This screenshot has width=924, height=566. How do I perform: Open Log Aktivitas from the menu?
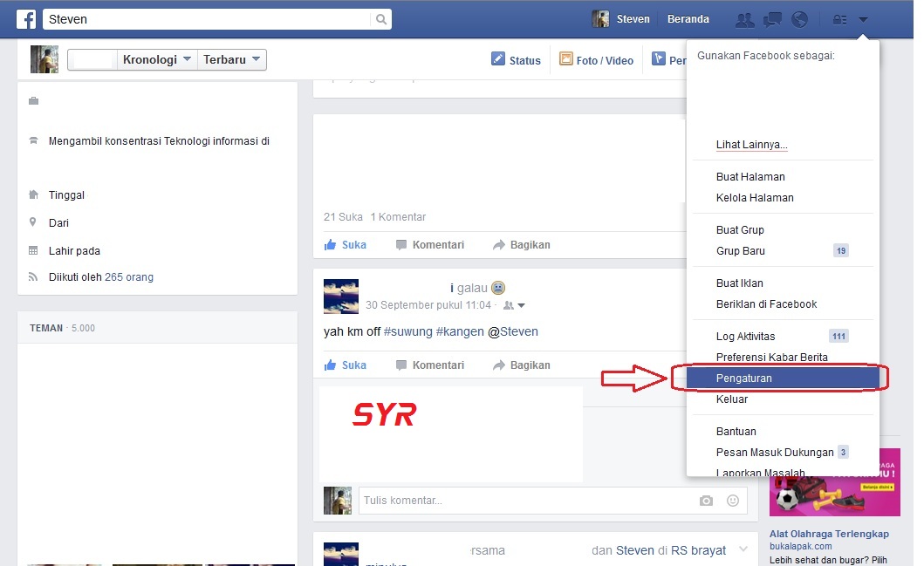[745, 337]
